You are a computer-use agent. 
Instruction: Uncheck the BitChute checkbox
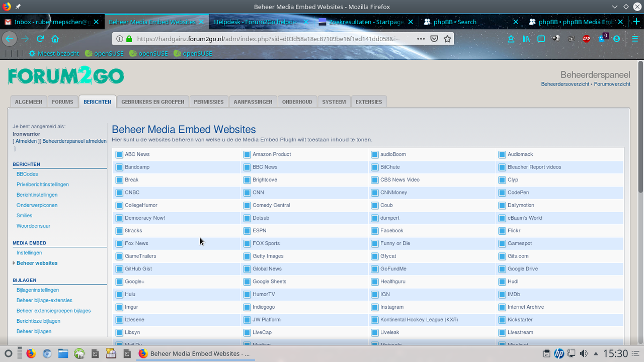click(375, 167)
